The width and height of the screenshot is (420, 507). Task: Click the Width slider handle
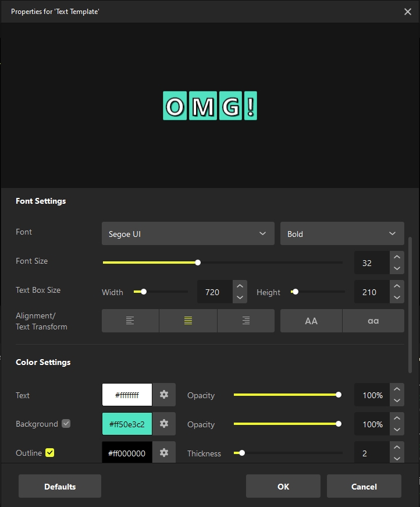coord(144,292)
